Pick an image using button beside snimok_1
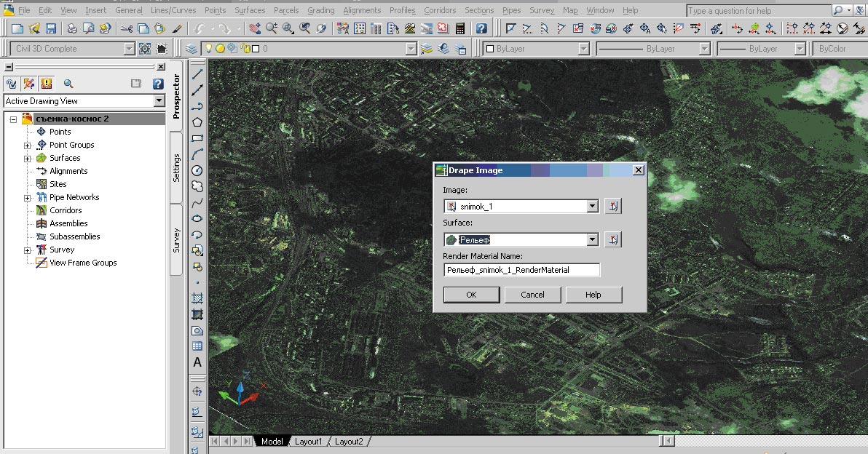868x454 pixels. pos(613,206)
